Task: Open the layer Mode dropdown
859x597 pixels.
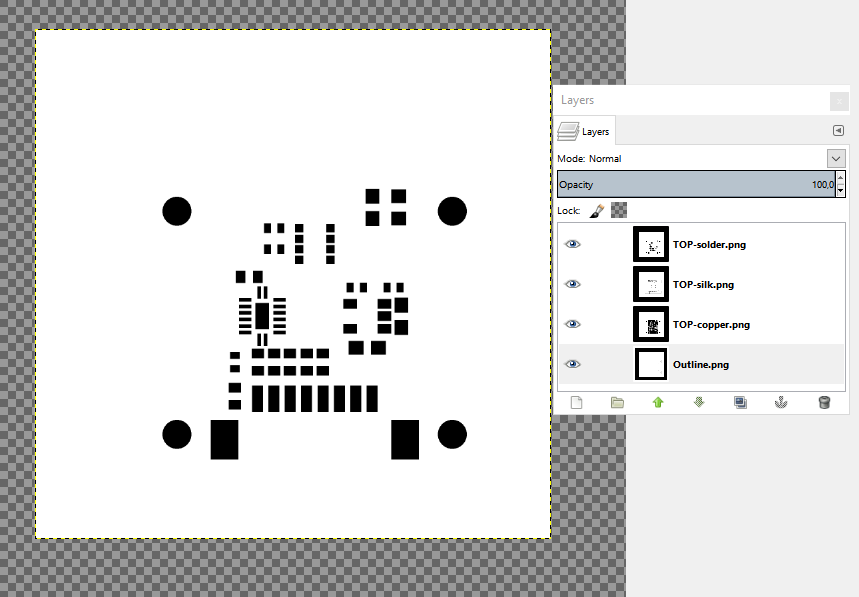Action: click(836, 158)
